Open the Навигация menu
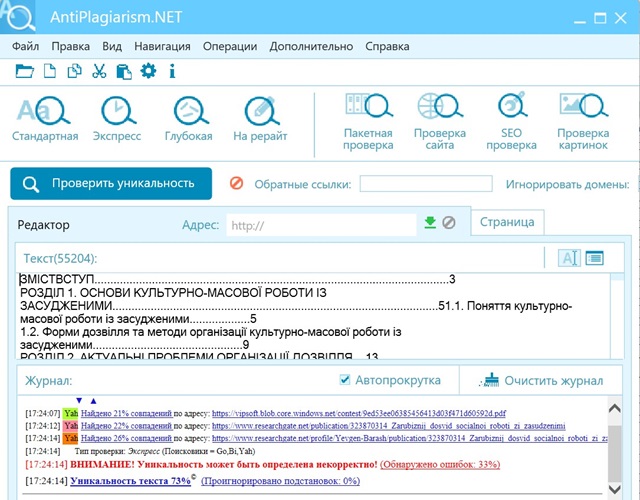The width and height of the screenshot is (640, 500). click(x=162, y=46)
